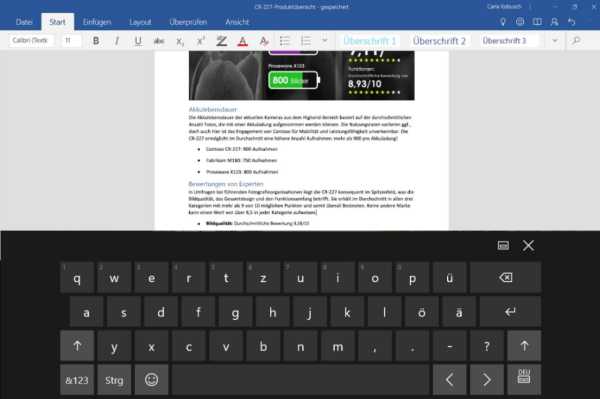Expand the styles gallery dropdown

[555, 41]
